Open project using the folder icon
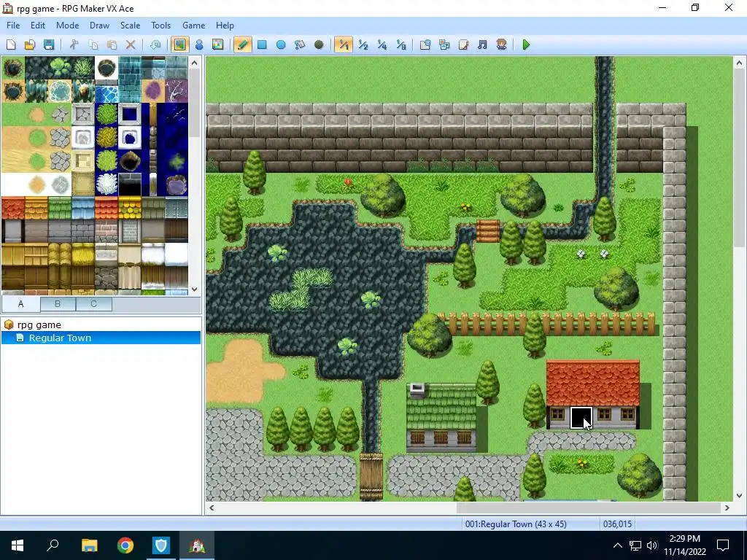 29,44
